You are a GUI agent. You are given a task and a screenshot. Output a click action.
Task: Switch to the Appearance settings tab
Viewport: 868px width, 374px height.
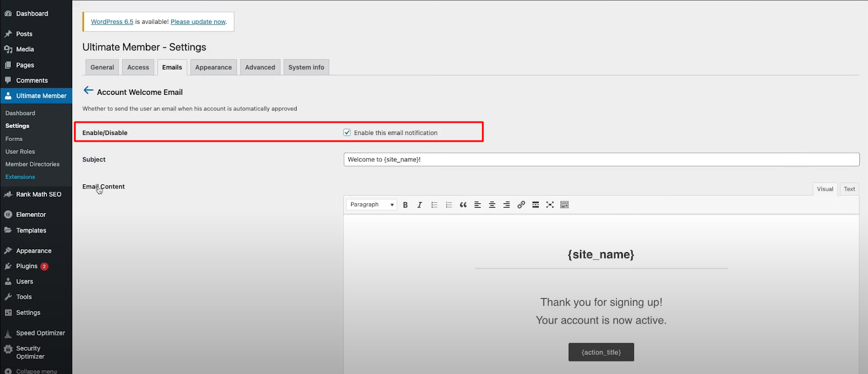pos(213,68)
